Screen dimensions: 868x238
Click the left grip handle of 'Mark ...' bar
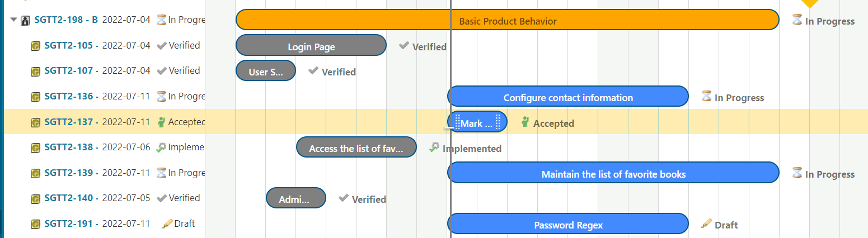coord(457,122)
